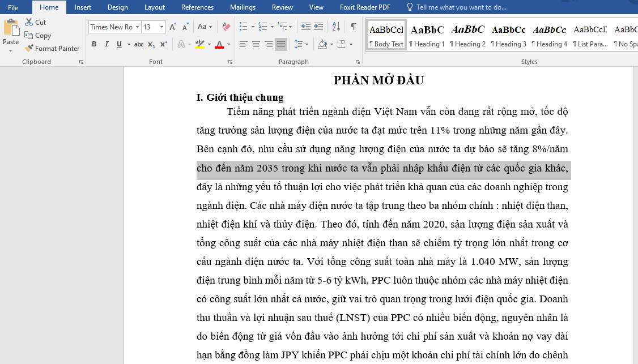
Task: Click heading PHẦN MỞ ĐẦU in document
Action: (379, 80)
